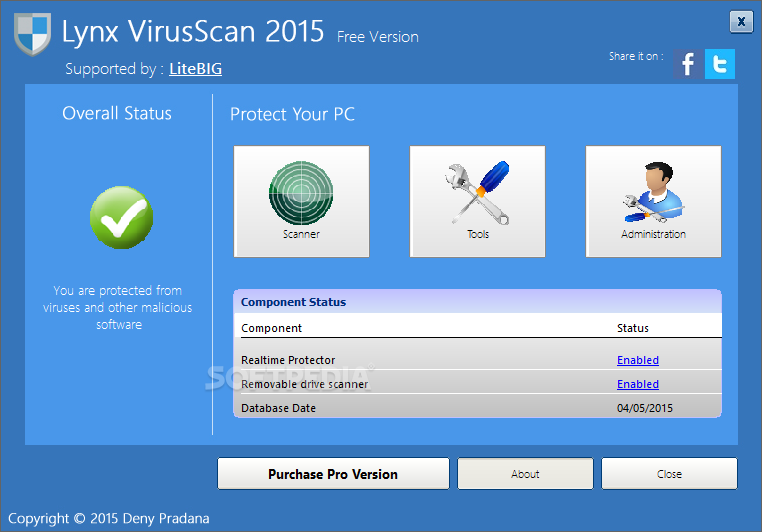Click the Share it on label
762x532 pixels.
(636, 56)
